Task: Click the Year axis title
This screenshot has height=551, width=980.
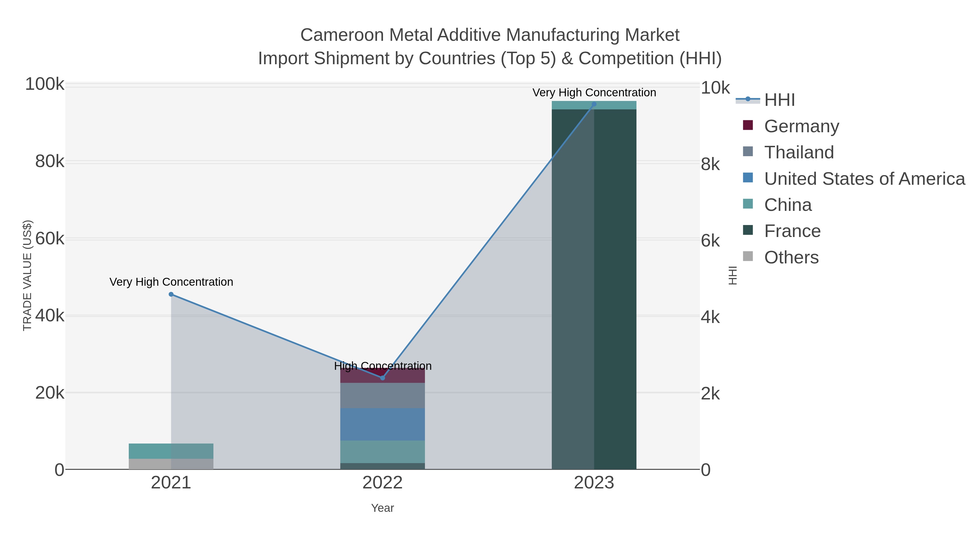Action: pos(383,508)
